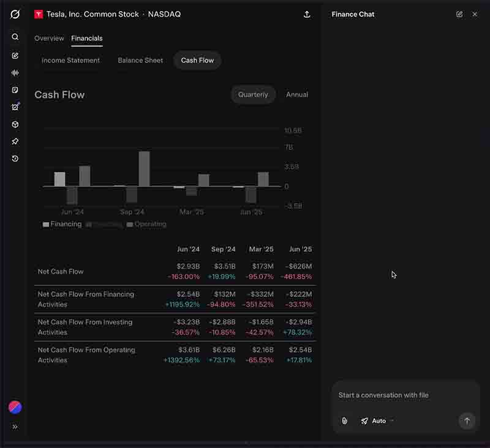The height and width of the screenshot is (448, 490).
Task: Click the Finance Chat panel title
Action: [353, 14]
